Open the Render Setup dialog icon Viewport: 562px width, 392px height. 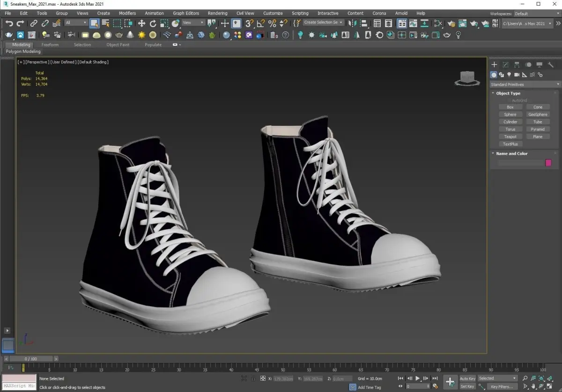451,23
